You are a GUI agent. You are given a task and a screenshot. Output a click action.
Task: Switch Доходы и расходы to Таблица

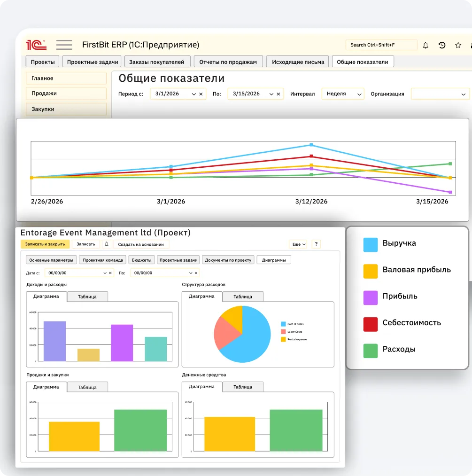(87, 297)
